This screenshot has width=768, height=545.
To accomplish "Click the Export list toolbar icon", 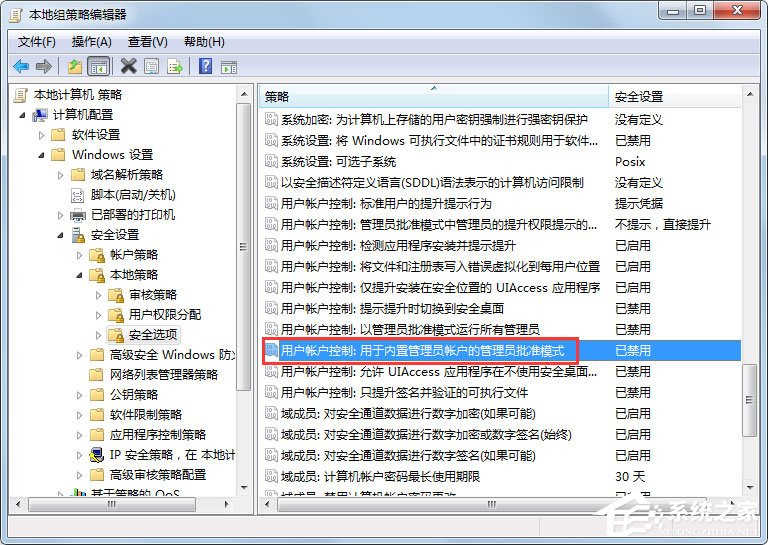I will (175, 66).
